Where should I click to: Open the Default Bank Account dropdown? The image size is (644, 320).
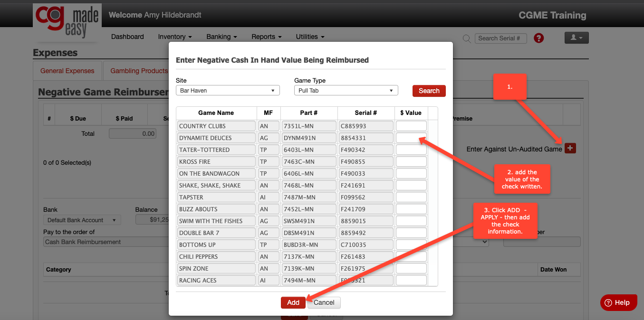[x=82, y=220]
